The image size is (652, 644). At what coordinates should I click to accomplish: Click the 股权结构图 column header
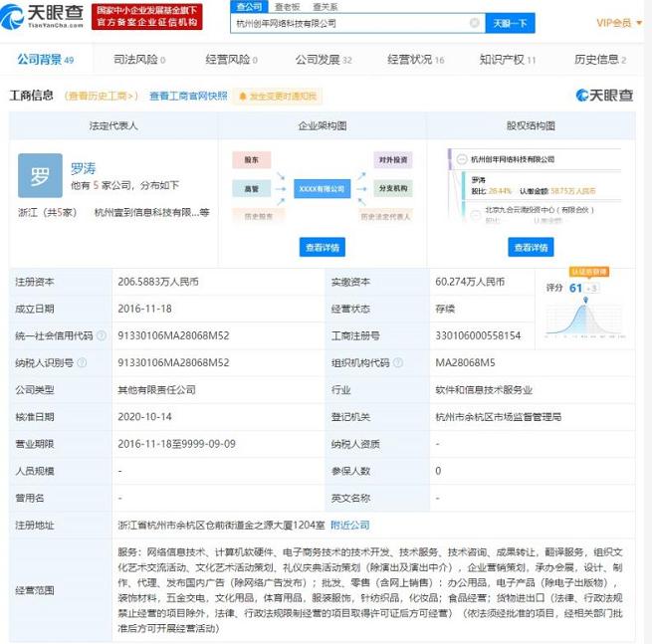(x=531, y=125)
